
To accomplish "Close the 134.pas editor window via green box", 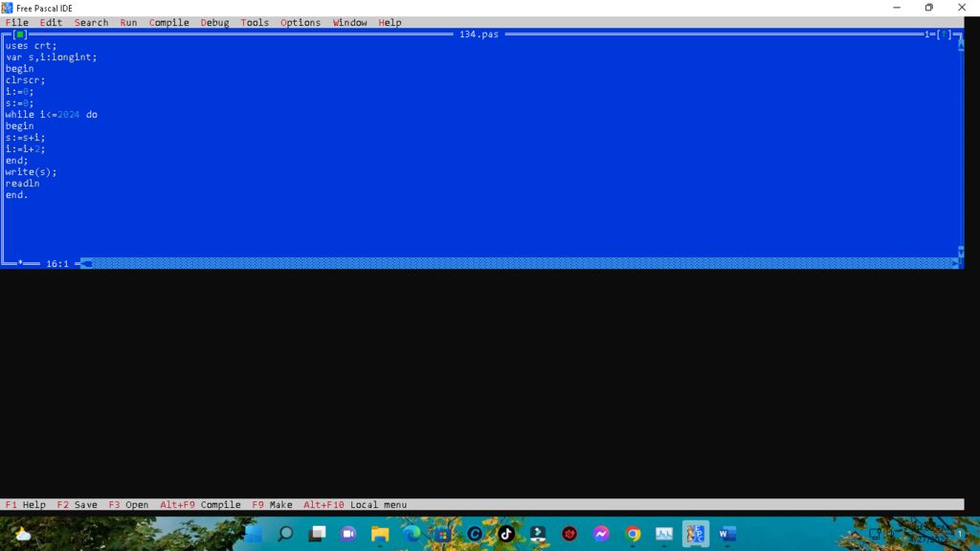I will [x=20, y=34].
